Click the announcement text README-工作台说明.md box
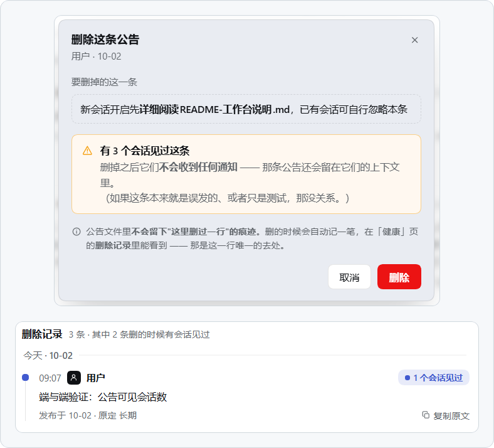 coord(246,109)
